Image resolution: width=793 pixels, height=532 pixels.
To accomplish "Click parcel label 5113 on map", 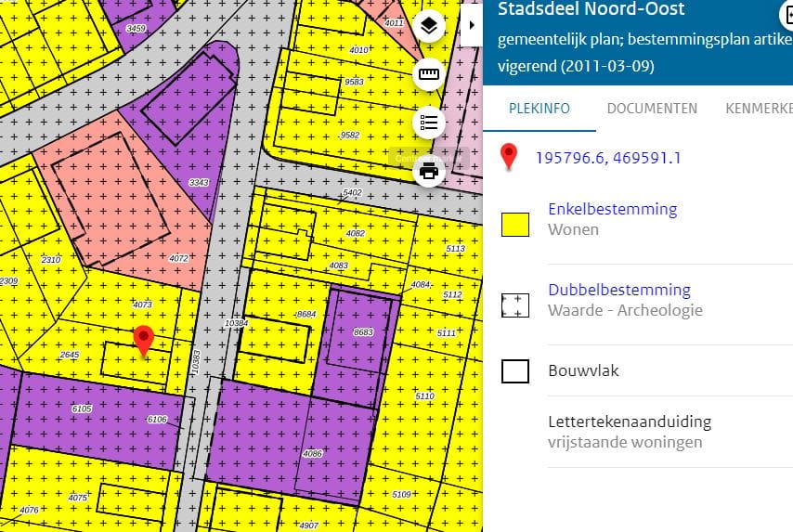I will (x=455, y=248).
